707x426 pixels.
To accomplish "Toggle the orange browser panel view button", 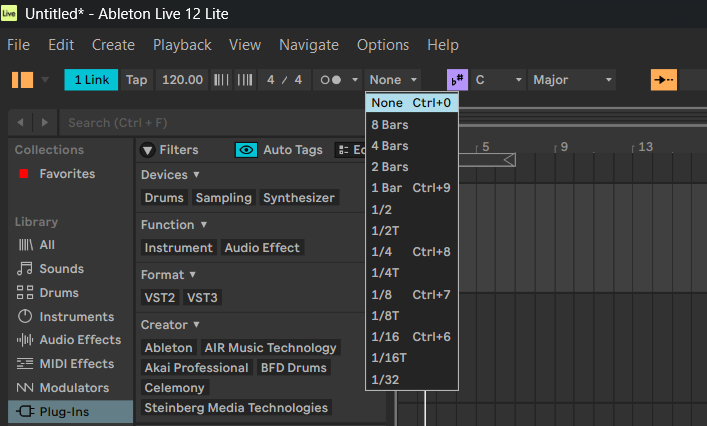I will click(x=22, y=80).
